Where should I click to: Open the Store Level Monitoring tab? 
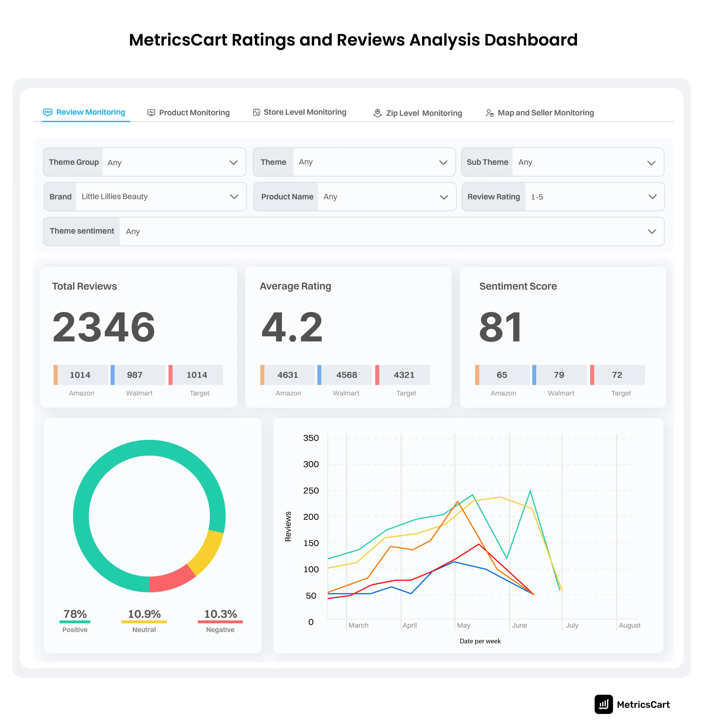pyautogui.click(x=300, y=112)
